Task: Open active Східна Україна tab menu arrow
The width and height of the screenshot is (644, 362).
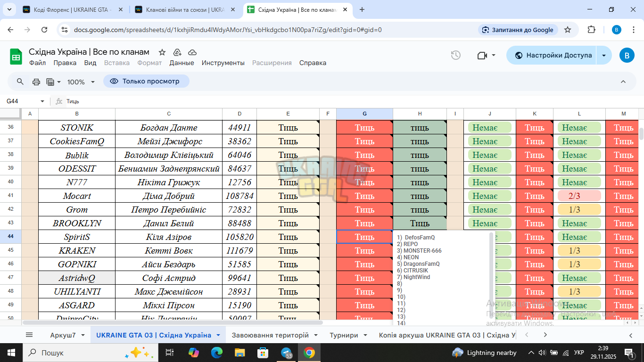Action: 218,335
